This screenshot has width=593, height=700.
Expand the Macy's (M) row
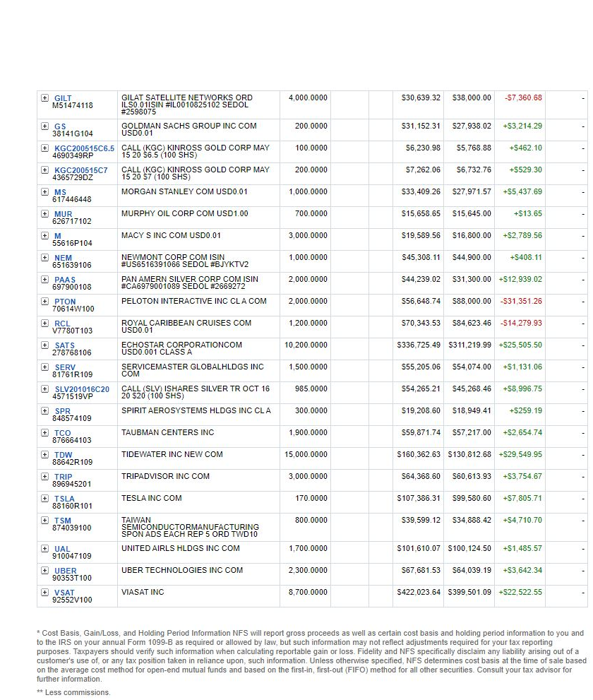(44, 235)
